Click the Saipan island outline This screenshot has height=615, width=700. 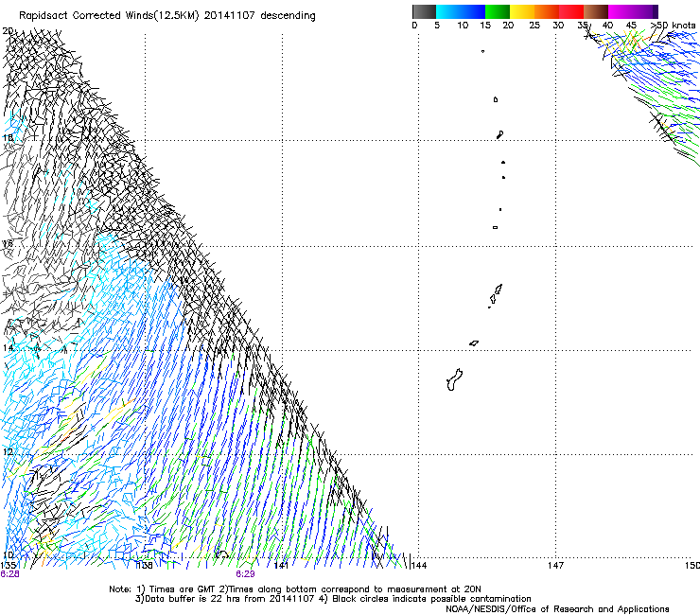[499, 289]
